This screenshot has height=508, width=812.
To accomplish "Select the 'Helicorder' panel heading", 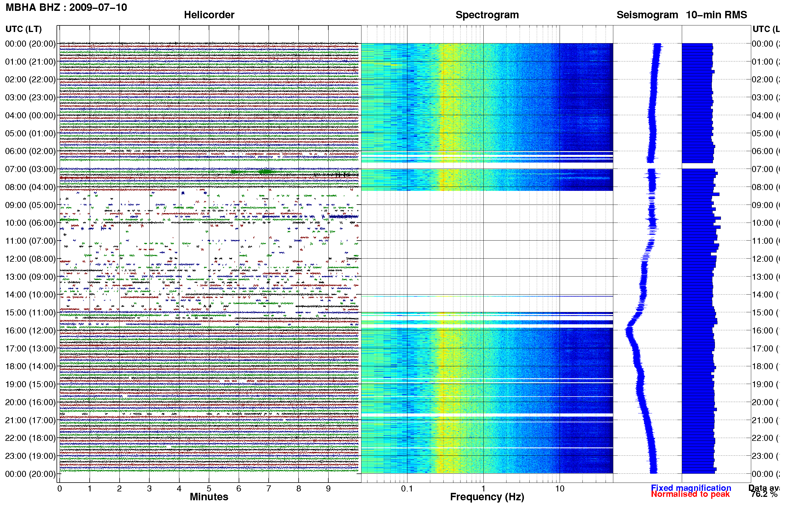I will point(209,15).
